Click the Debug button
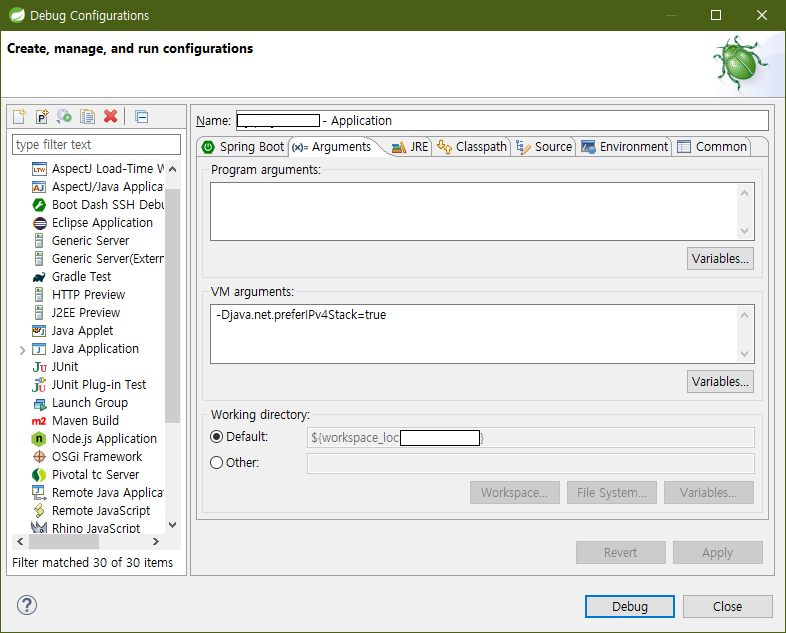 coord(630,606)
